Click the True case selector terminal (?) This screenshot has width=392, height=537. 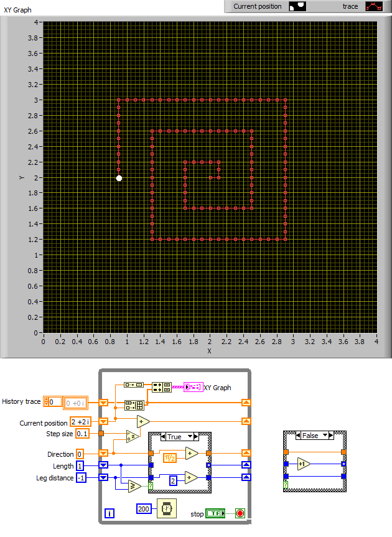point(151,485)
